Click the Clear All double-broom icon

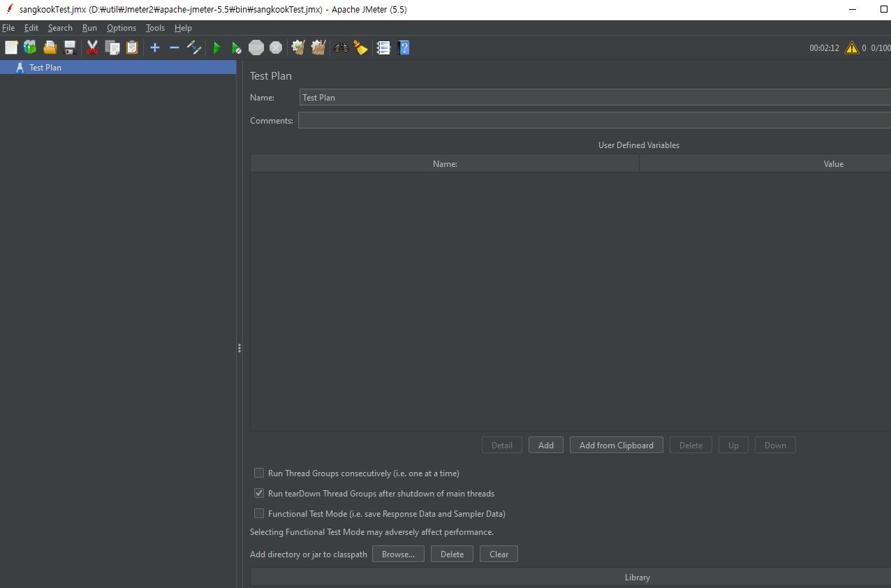pos(318,47)
